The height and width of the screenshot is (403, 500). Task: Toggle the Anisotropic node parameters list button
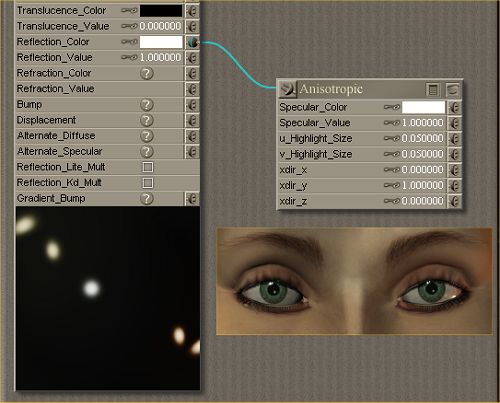tap(433, 90)
